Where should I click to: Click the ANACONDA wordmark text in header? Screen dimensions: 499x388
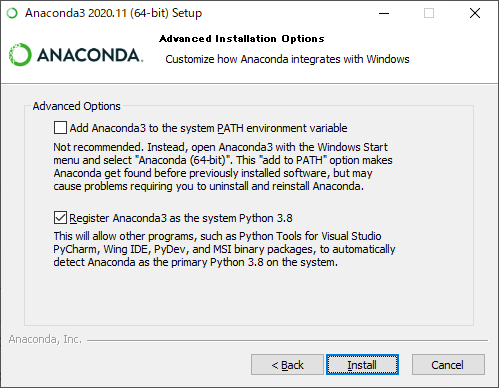tap(90, 55)
